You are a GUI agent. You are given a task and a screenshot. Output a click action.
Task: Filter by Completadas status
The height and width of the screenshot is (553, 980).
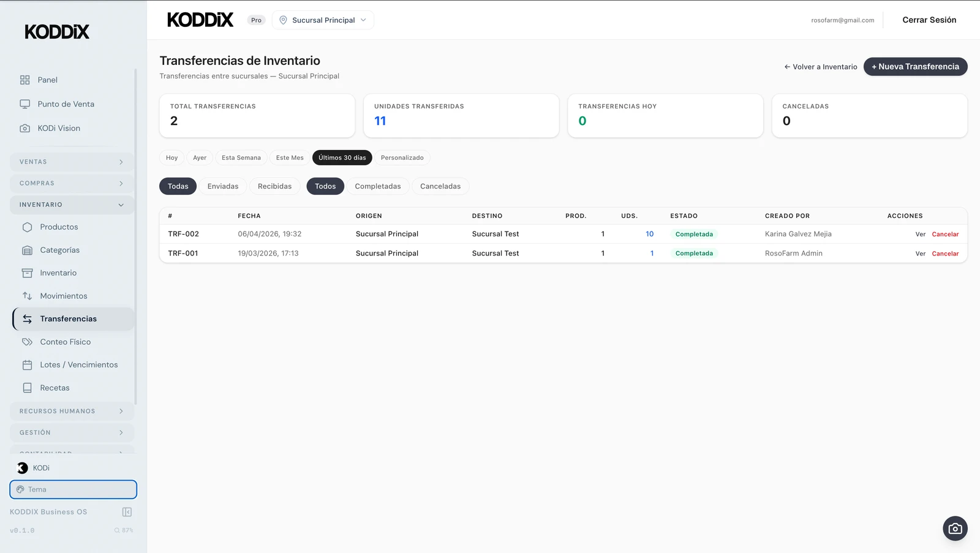coord(377,186)
